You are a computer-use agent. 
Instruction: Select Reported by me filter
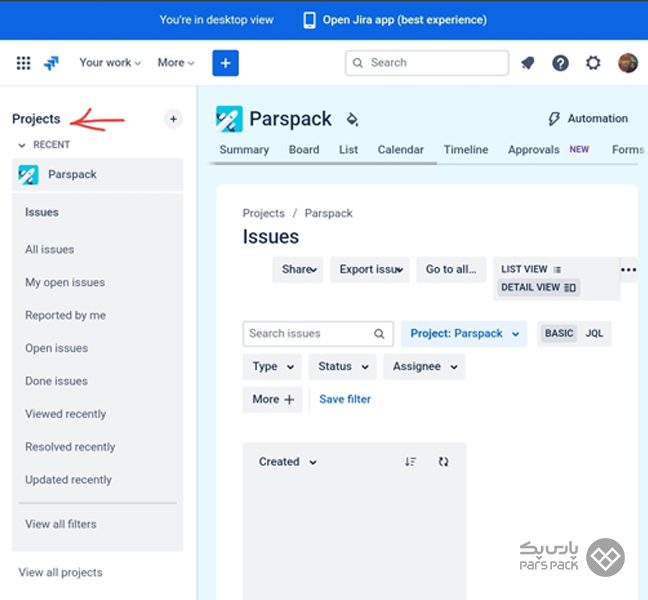point(65,315)
